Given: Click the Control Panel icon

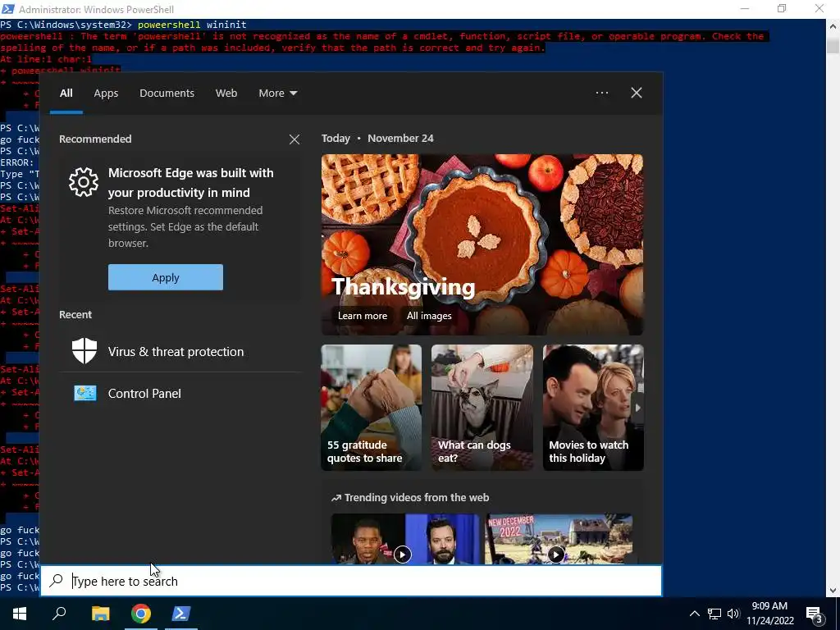Looking at the screenshot, I should [85, 393].
